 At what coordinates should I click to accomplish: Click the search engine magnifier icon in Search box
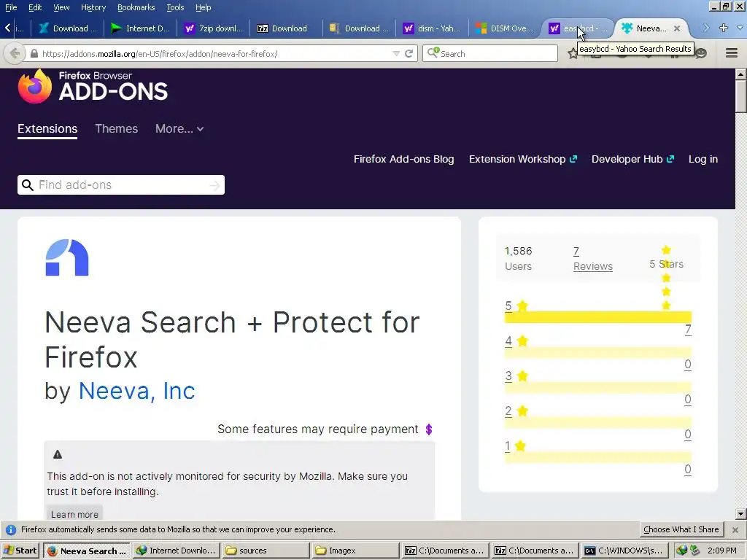pos(433,52)
